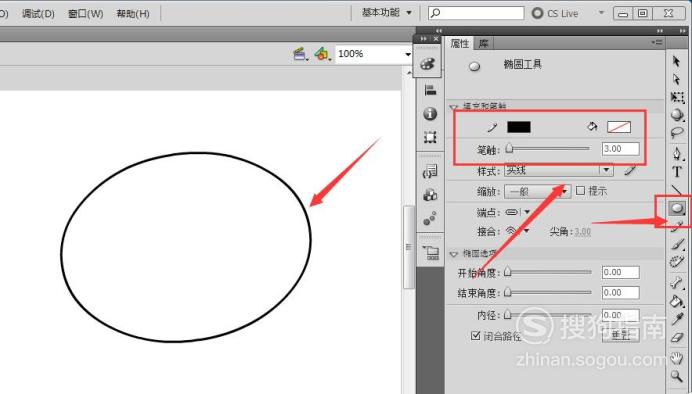Screen dimensions: 692x394
Task: Click the black stroke color swatch
Action: [519, 127]
